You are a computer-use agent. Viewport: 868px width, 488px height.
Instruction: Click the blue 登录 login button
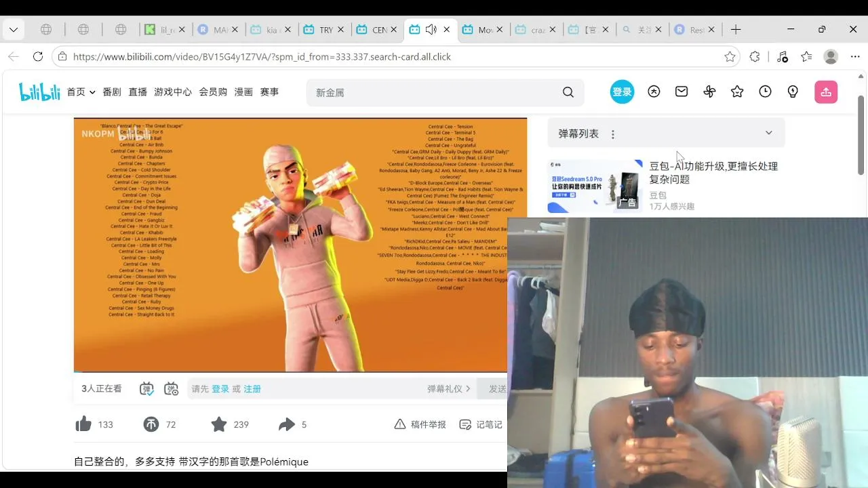coord(622,92)
